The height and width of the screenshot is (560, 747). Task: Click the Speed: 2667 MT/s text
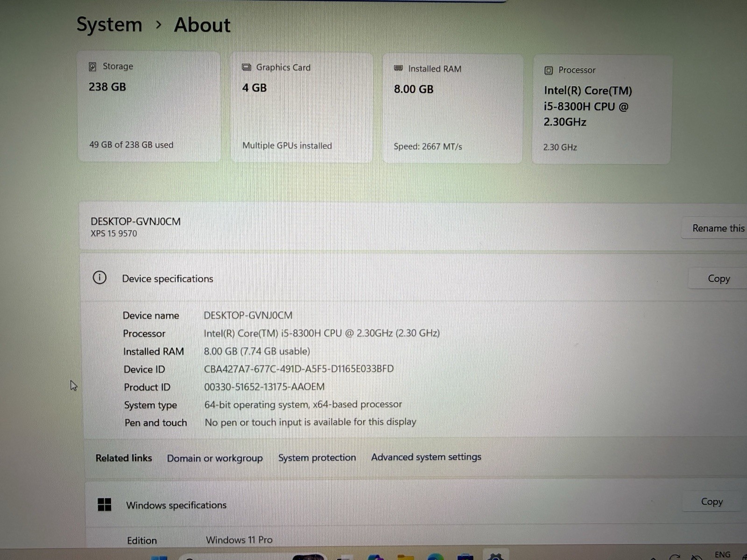click(428, 147)
